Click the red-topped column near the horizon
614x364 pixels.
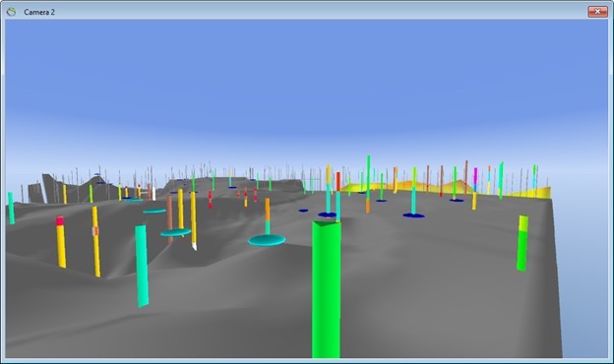click(338, 181)
